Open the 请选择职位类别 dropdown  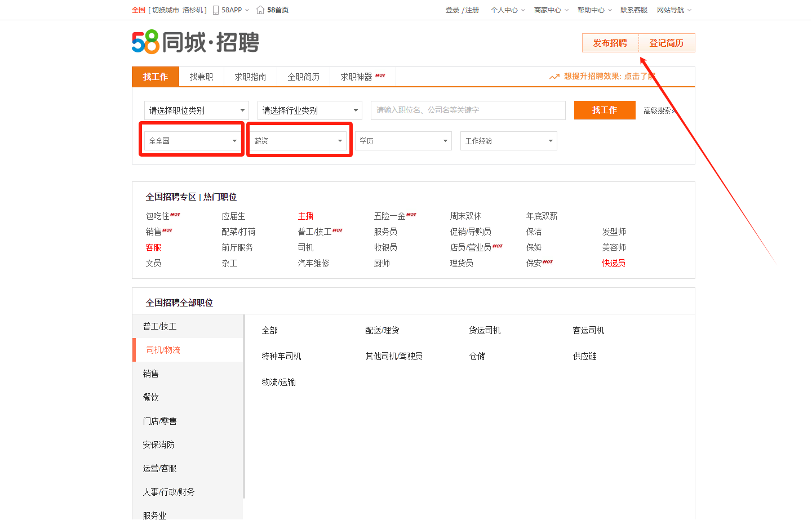pos(196,110)
